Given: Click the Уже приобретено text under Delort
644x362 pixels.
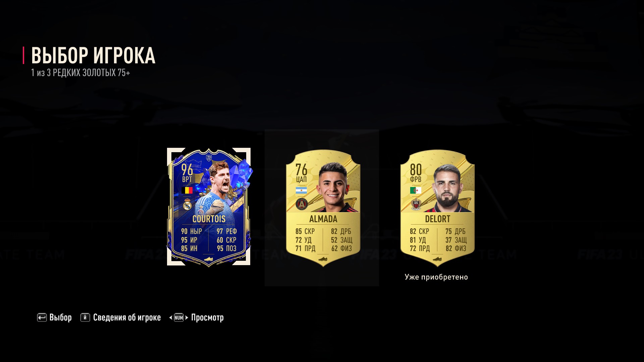Looking at the screenshot, I should pyautogui.click(x=436, y=277).
